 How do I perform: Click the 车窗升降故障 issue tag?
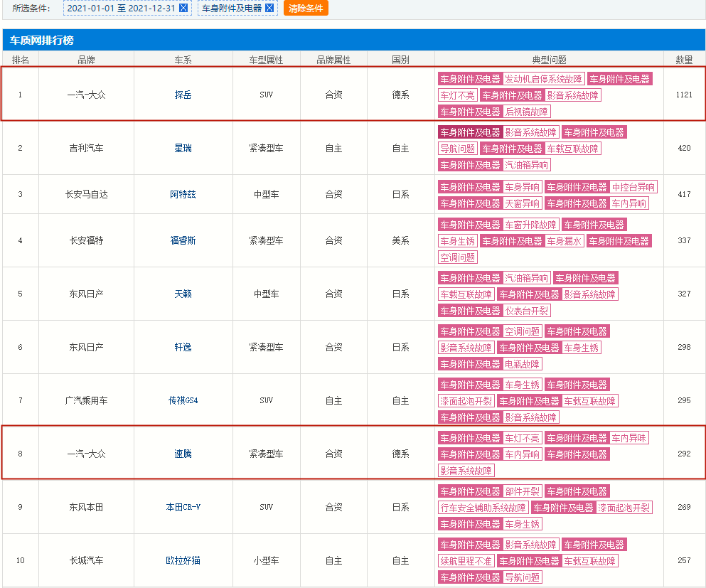pos(530,225)
